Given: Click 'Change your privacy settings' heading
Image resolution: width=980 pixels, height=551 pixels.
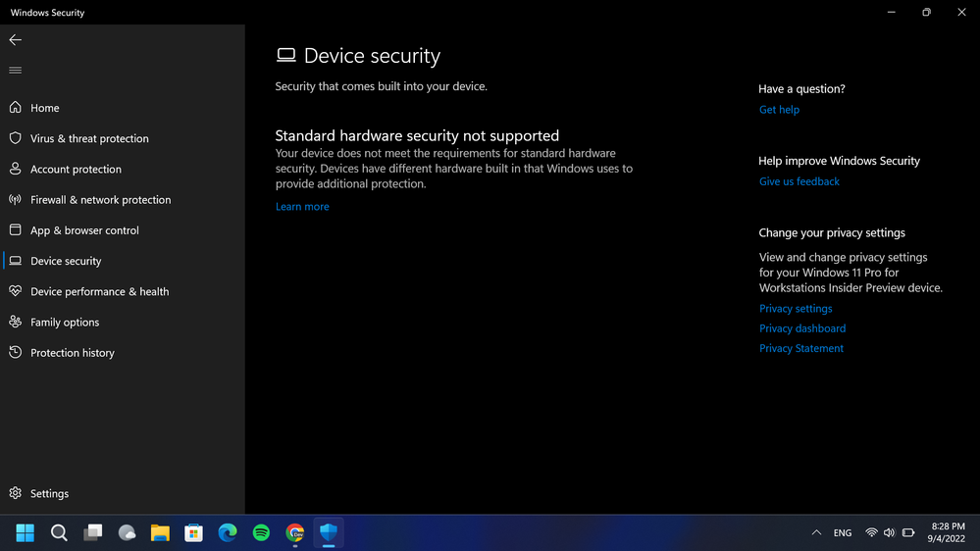Looking at the screenshot, I should click(x=831, y=232).
